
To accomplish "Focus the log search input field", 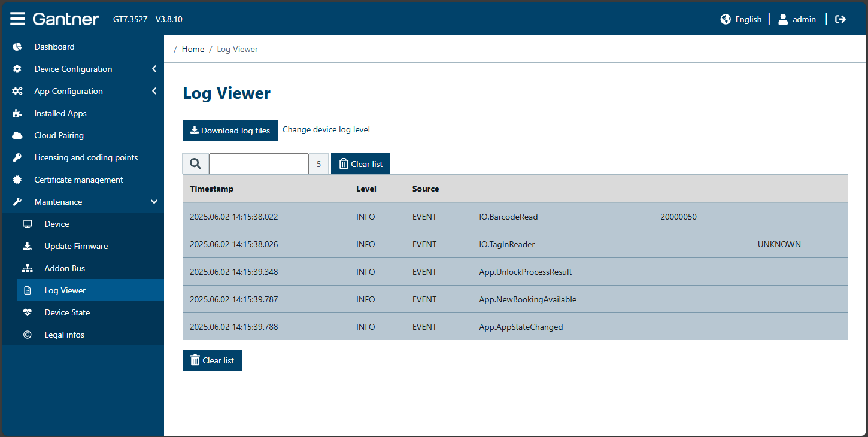I will click(259, 163).
